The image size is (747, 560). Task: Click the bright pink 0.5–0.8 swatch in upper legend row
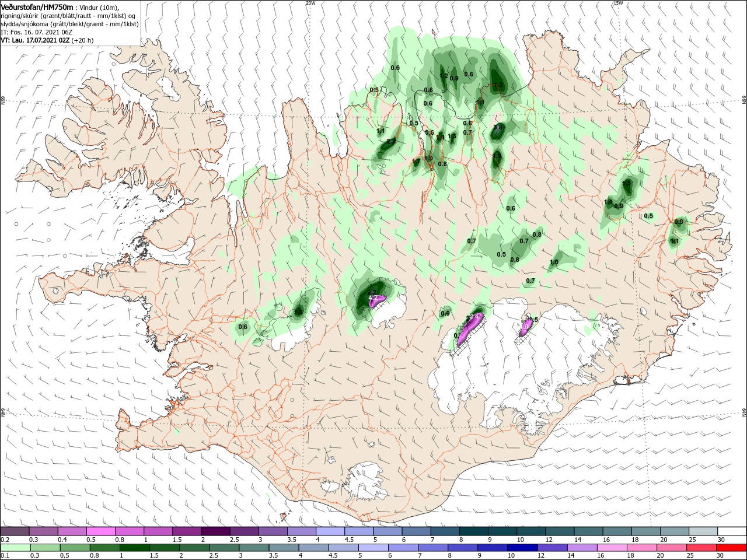point(101,531)
